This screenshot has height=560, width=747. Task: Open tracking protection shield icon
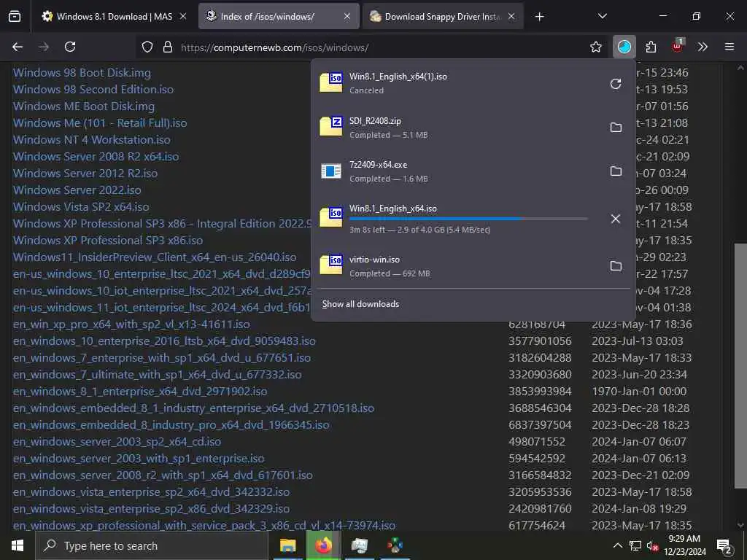coord(147,47)
